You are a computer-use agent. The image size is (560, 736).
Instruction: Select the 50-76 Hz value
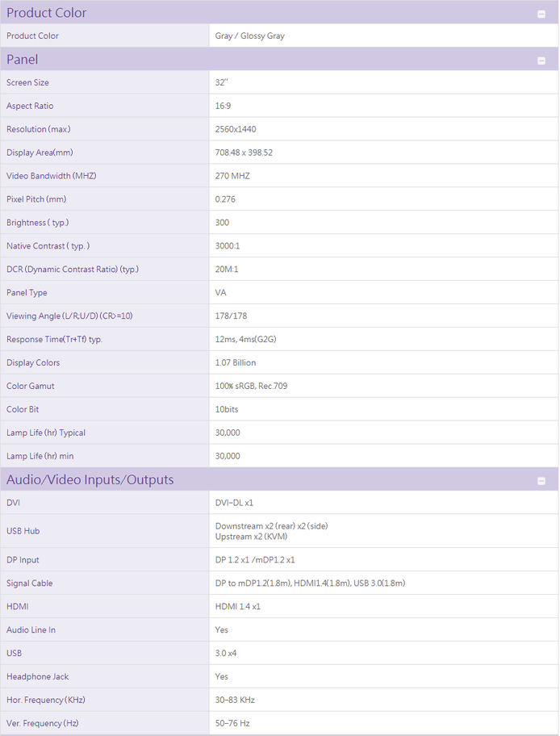[232, 723]
